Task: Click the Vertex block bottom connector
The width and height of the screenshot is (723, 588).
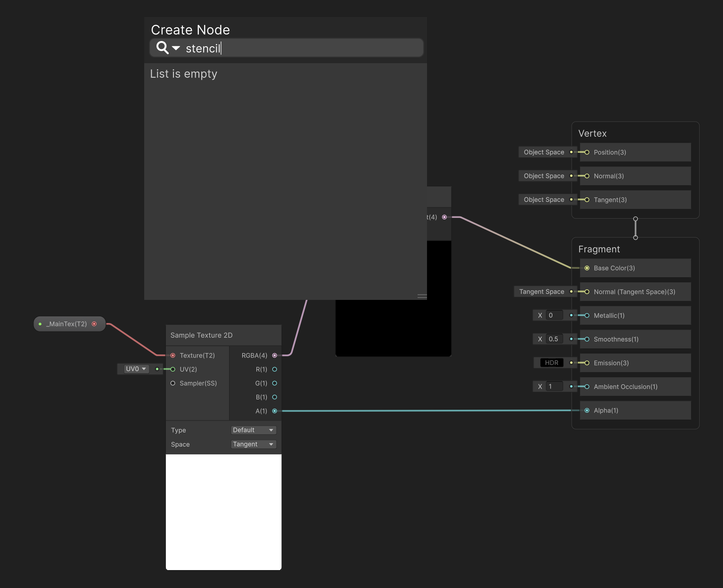Action: pyautogui.click(x=635, y=219)
